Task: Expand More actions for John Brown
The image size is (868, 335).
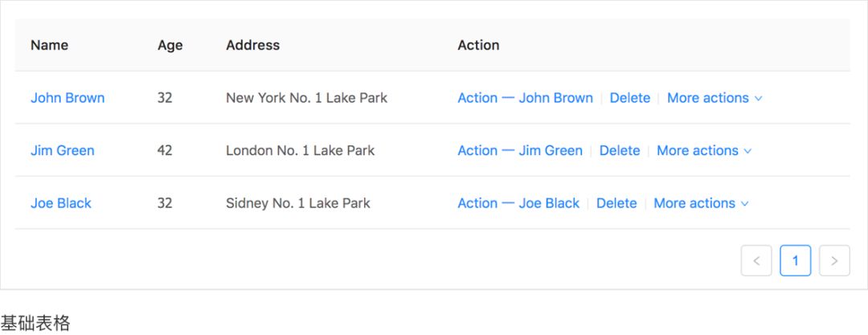Action: pos(714,98)
